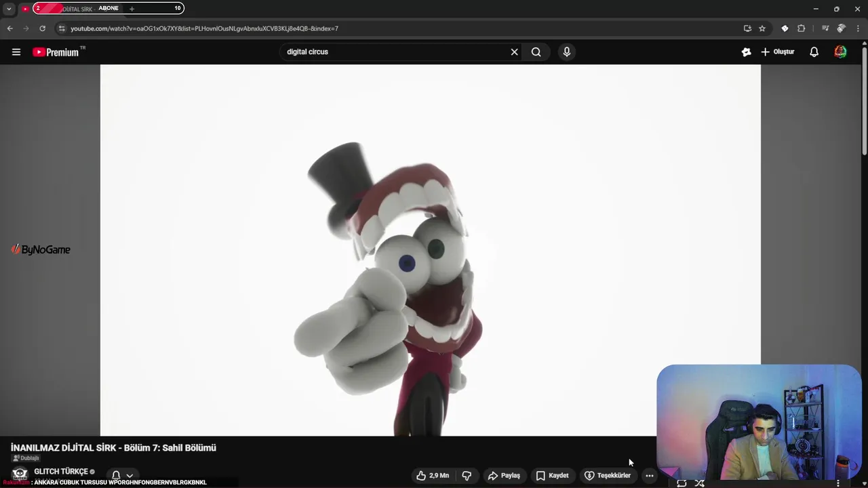Click the video title İNANILMAZ DİJİTAL SİRK
868x488 pixels.
tap(113, 448)
